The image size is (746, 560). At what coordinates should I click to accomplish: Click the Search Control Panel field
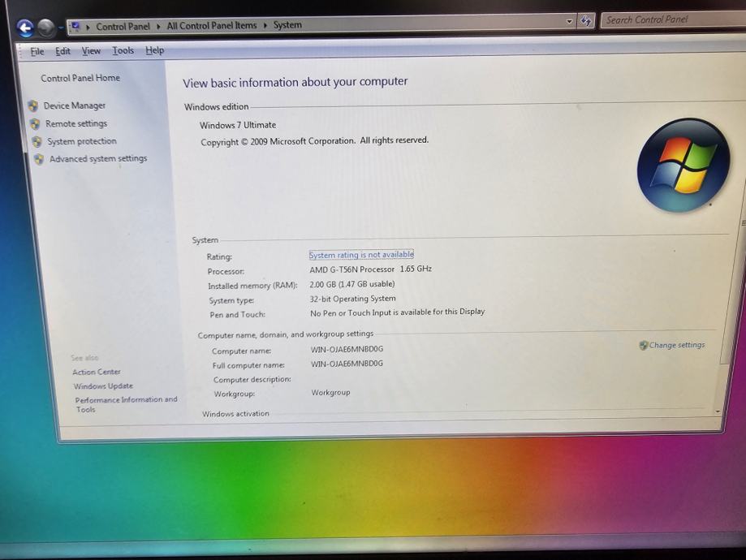(673, 19)
